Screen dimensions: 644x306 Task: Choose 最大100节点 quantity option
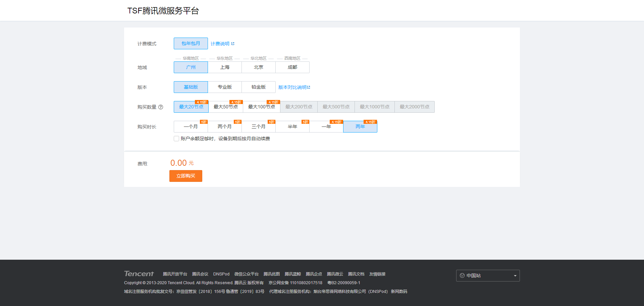(x=261, y=107)
